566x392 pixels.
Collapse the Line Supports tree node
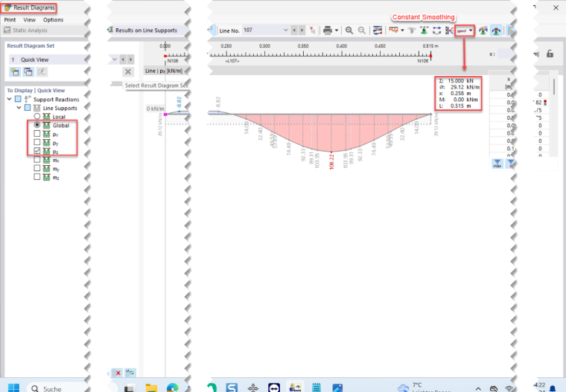pyautogui.click(x=19, y=107)
